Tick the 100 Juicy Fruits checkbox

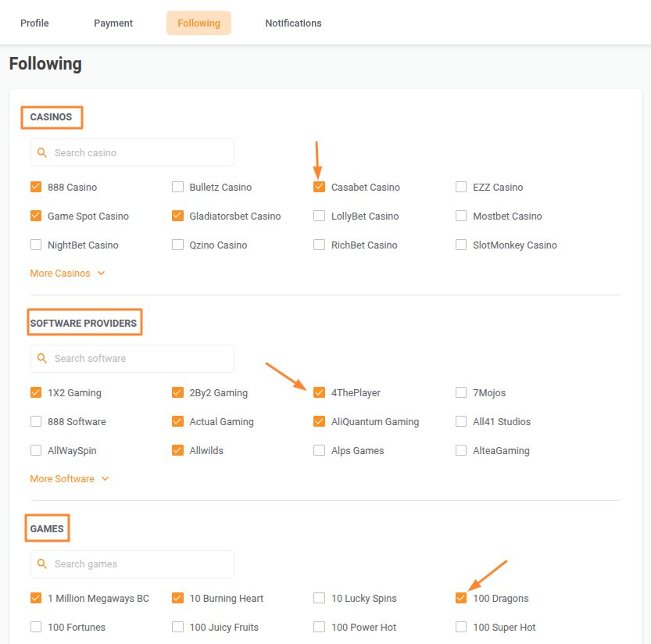177,627
